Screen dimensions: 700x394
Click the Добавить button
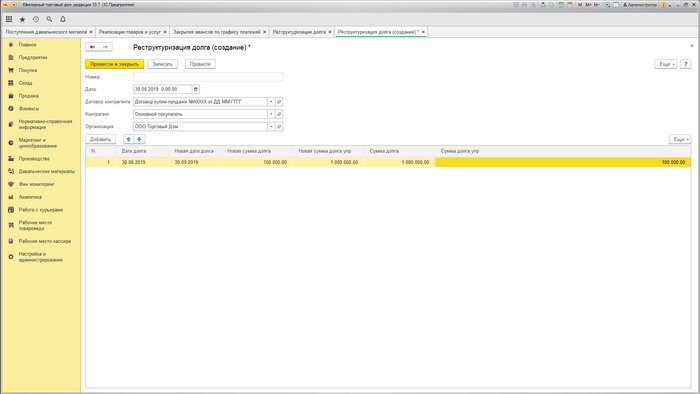pyautogui.click(x=100, y=139)
